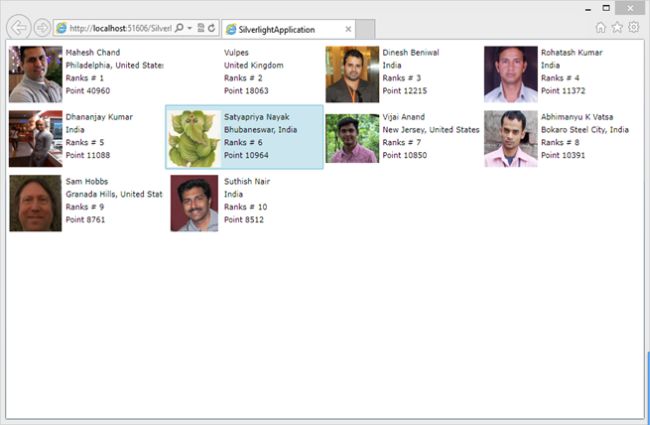This screenshot has height=425, width=650.
Task: Click Point 8761 value
Action: [85, 220]
